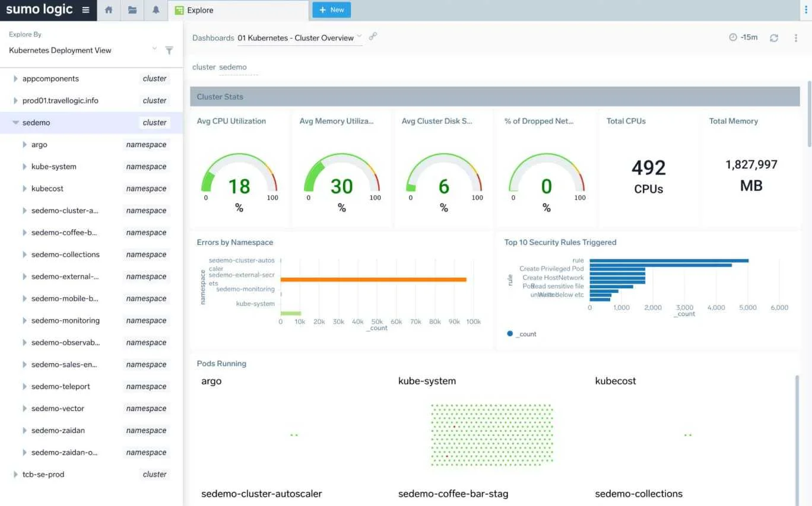812x506 pixels.
Task: Expand the appcomponents cluster
Action: pos(15,78)
